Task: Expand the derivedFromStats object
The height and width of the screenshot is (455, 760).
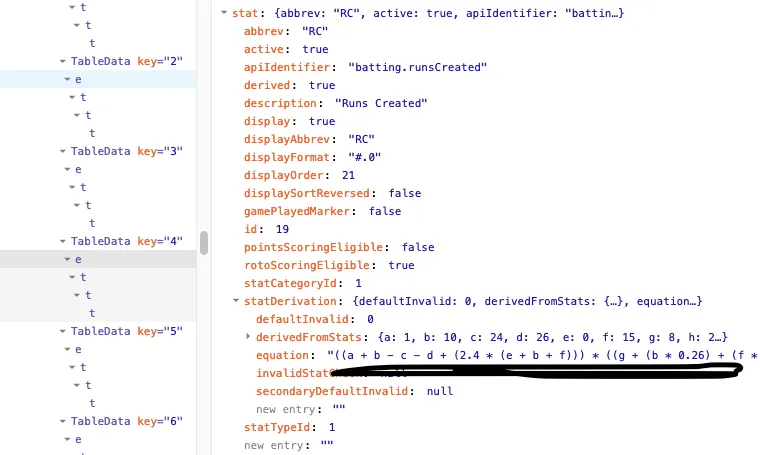Action: (248, 337)
